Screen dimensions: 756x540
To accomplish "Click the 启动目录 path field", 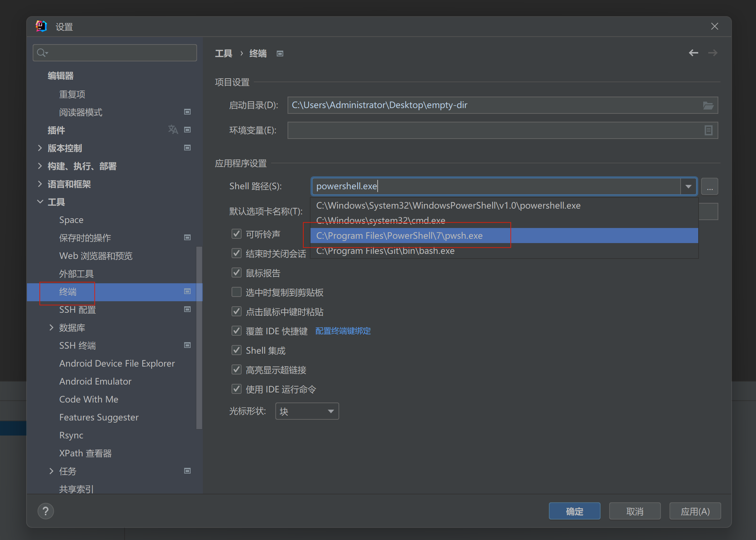I will click(x=503, y=105).
